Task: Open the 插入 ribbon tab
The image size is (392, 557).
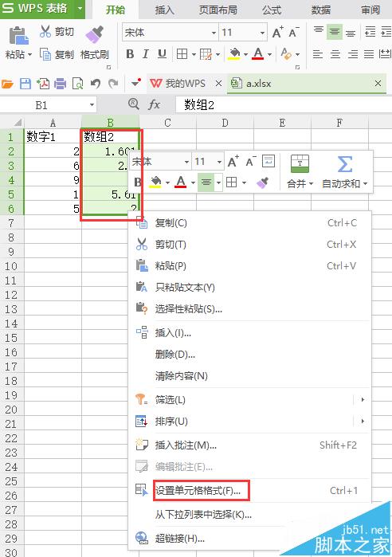Action: [164, 10]
